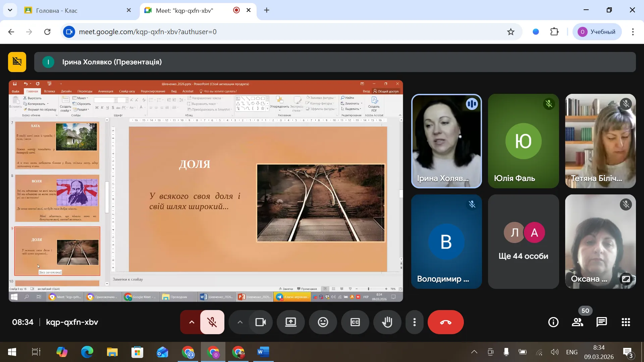Expand audio settings arrow beside microphone
Viewport: 644px width, 362px height.
(192, 322)
